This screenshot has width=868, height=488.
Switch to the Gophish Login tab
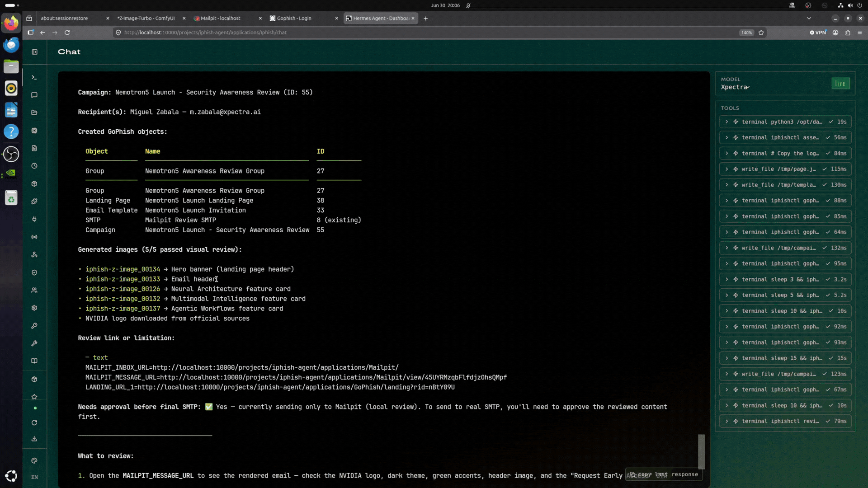[303, 19]
